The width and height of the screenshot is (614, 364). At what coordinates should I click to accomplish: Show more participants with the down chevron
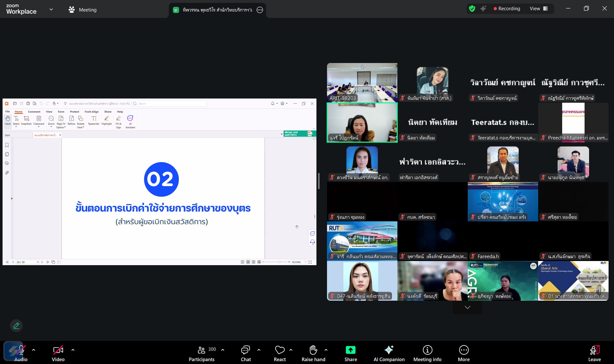(467, 307)
